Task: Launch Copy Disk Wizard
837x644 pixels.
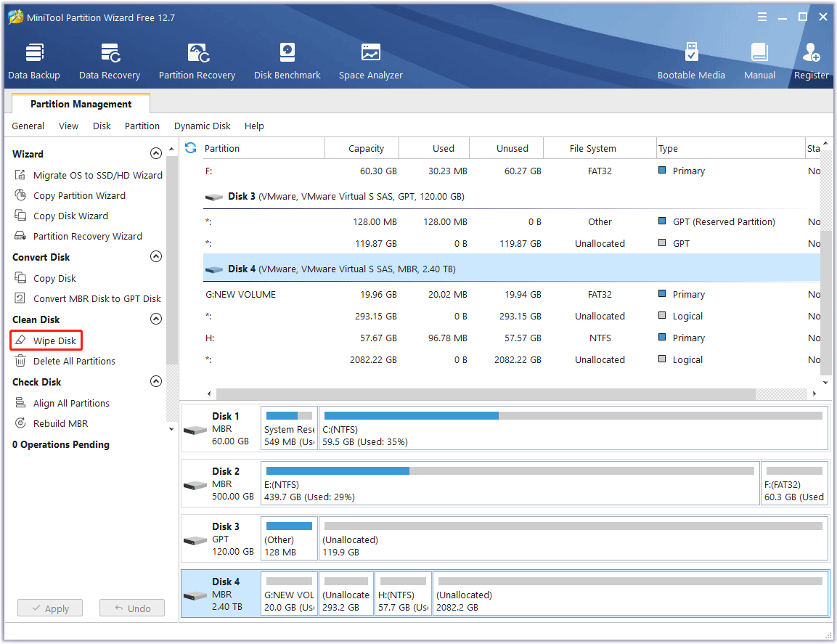Action: (62, 216)
